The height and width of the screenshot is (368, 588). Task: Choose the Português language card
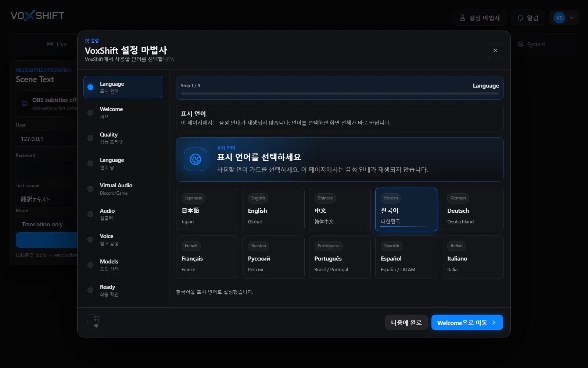340,257
